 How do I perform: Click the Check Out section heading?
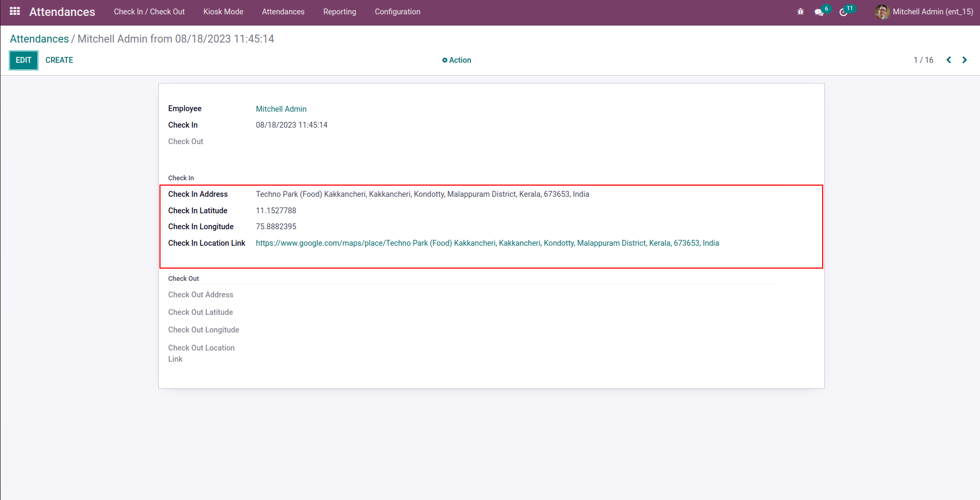pos(184,279)
